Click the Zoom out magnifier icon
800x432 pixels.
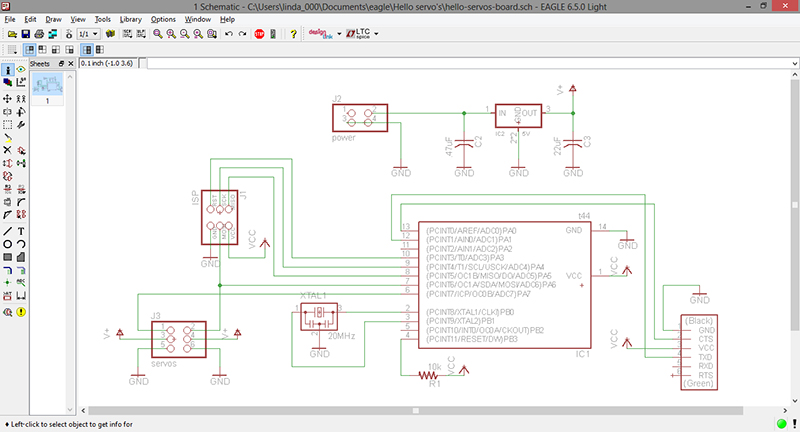click(x=184, y=34)
